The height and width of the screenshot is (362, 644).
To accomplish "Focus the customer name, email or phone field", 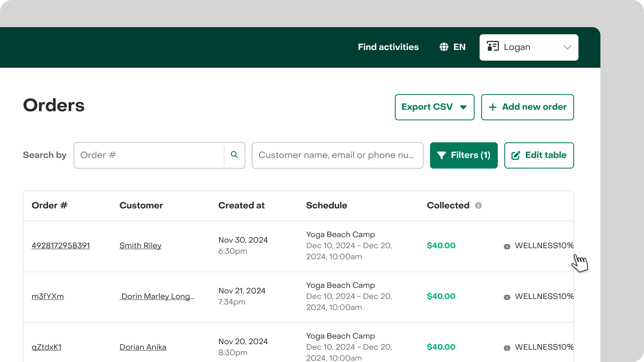I will click(x=337, y=155).
